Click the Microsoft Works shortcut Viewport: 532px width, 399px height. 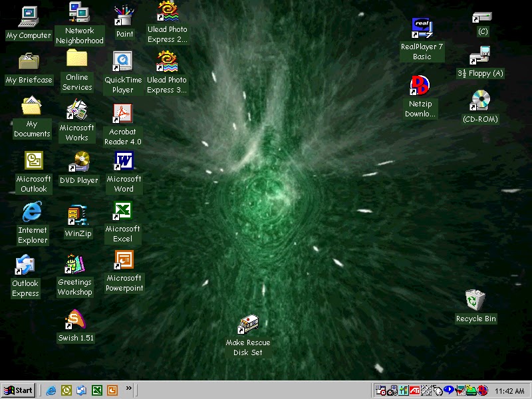76,121
